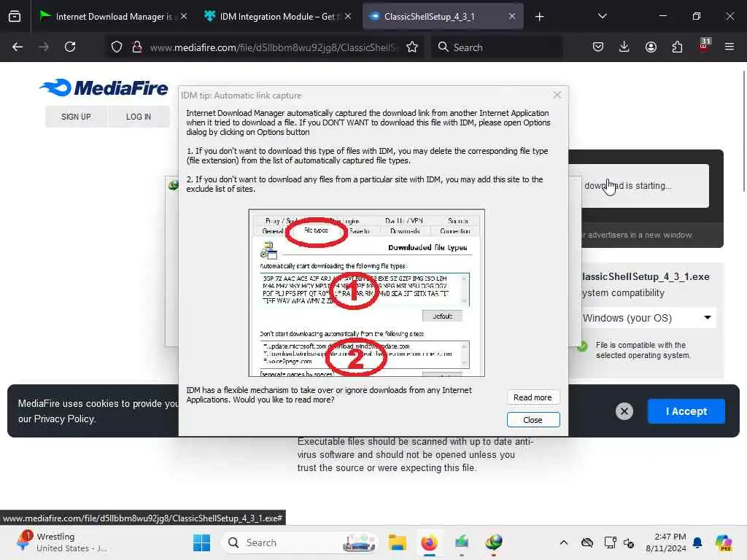Click the Firefox back arrow
747x560 pixels.
pos(18,47)
